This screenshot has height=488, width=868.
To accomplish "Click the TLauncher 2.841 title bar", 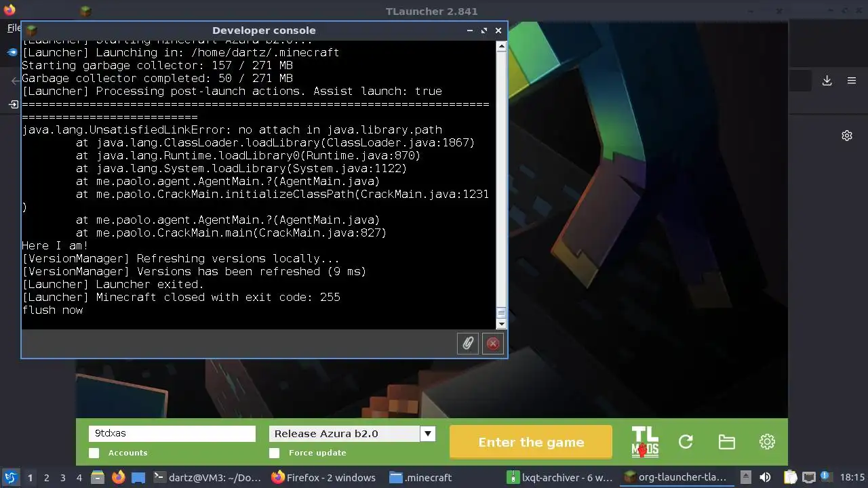I will click(x=431, y=11).
